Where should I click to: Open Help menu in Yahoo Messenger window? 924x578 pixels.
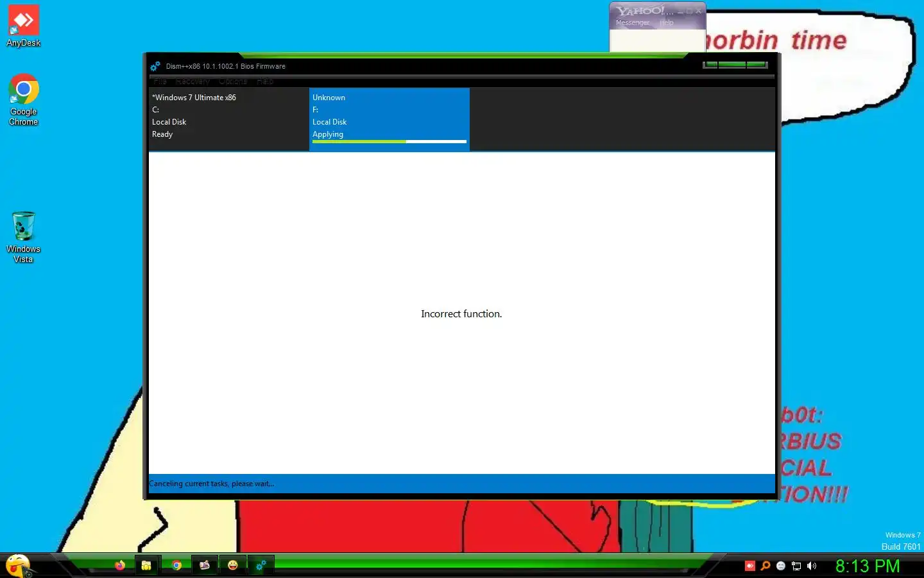[x=667, y=22]
